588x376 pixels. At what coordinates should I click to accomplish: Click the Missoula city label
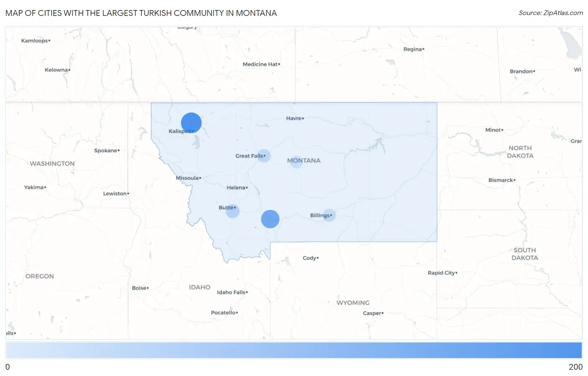188,178
